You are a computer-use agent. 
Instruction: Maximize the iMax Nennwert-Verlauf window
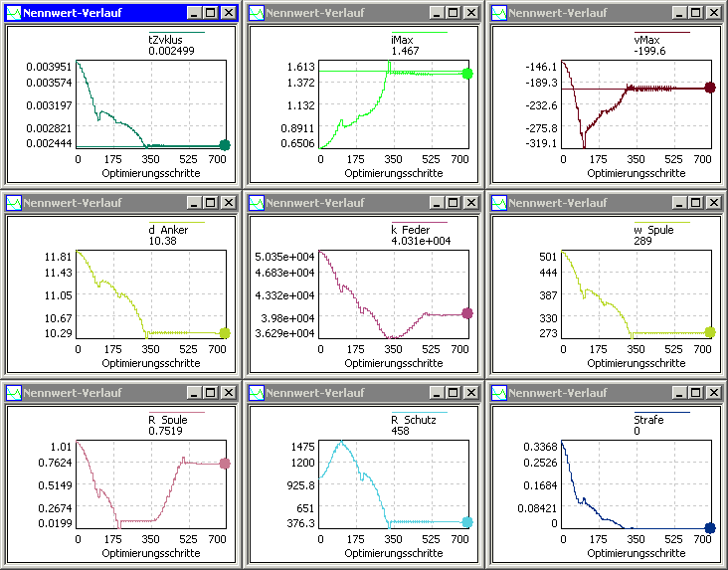[453, 13]
